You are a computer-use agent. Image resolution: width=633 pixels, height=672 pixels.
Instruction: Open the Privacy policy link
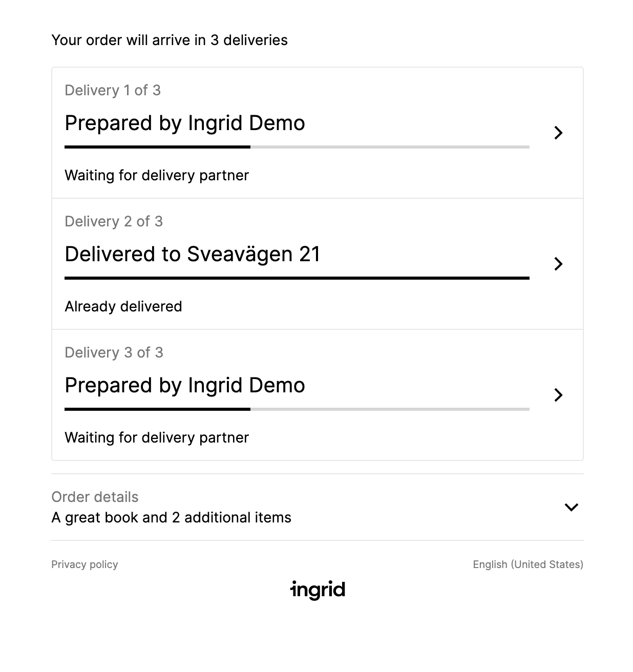pyautogui.click(x=85, y=564)
